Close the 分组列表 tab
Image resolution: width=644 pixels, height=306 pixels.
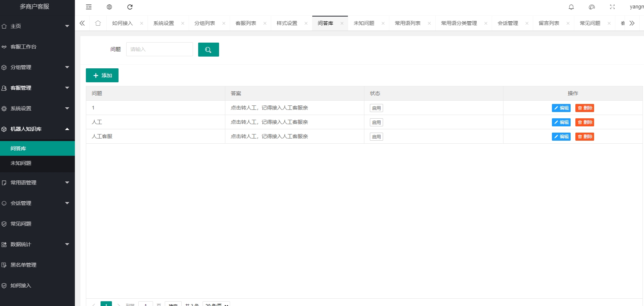click(x=224, y=23)
